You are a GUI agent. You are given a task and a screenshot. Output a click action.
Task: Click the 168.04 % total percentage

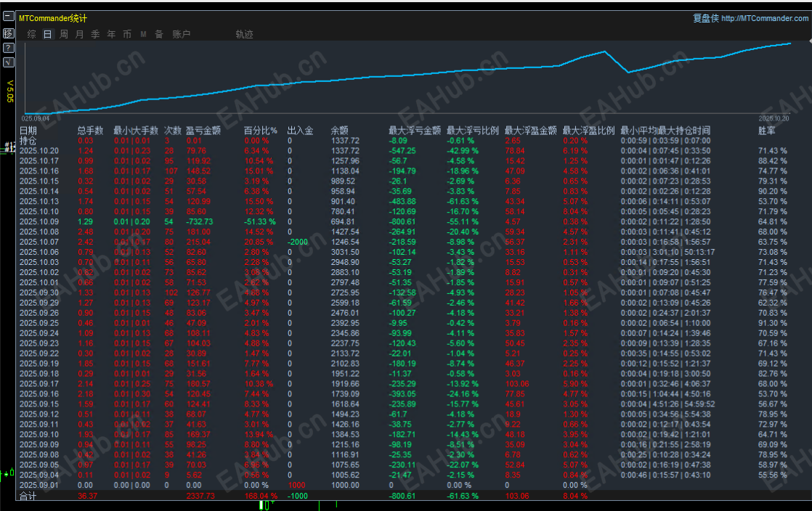(261, 496)
